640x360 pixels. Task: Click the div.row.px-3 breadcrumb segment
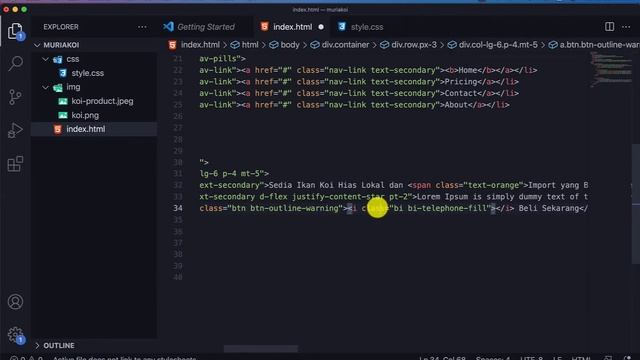(414, 45)
